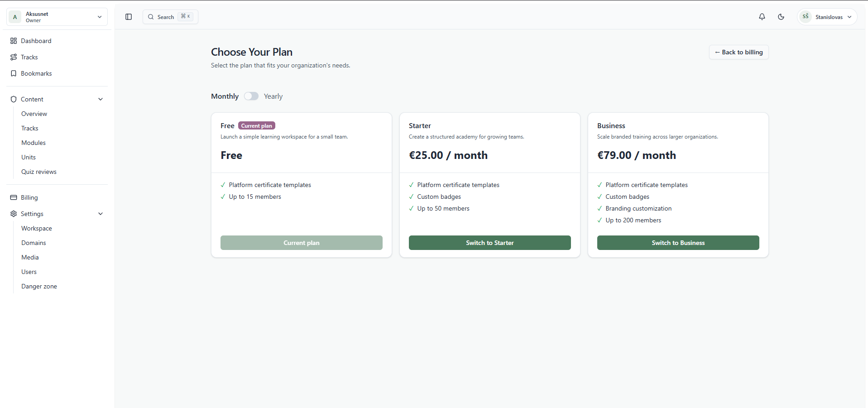The width and height of the screenshot is (868, 408).
Task: Click the €25.00 / month price
Action: pos(448,155)
